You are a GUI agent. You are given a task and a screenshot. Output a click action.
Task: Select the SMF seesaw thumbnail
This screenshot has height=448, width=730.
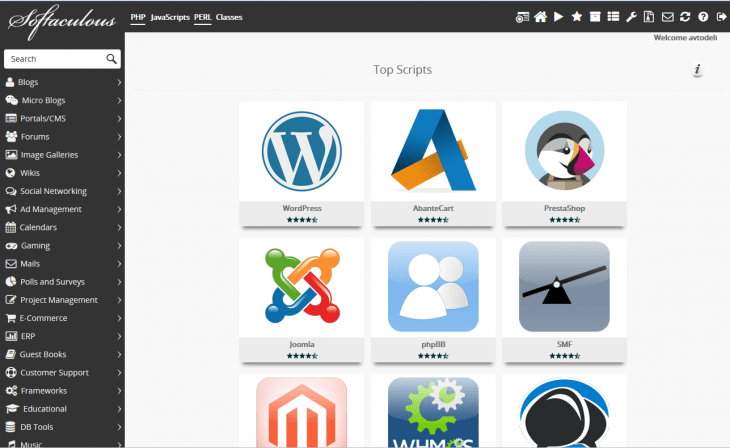pos(564,286)
